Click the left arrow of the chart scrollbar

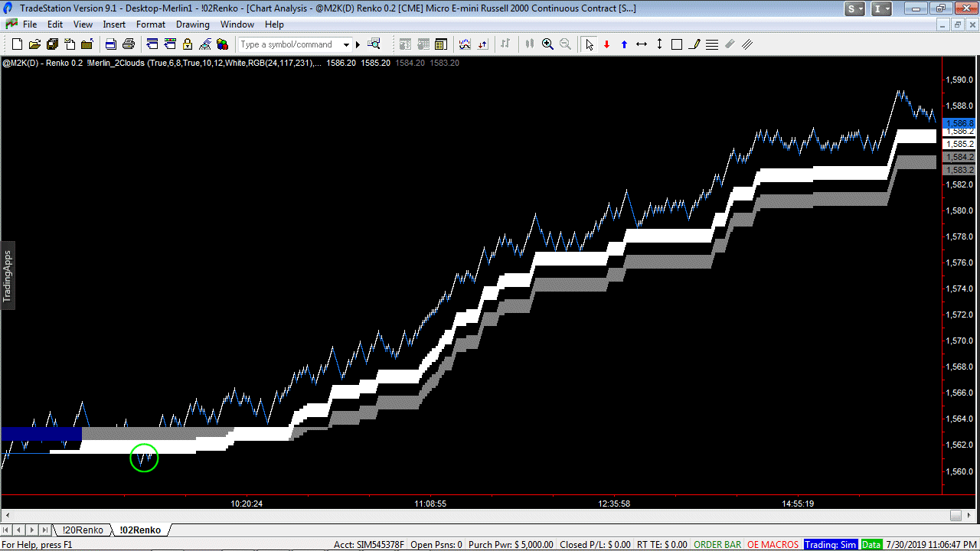click(x=8, y=515)
